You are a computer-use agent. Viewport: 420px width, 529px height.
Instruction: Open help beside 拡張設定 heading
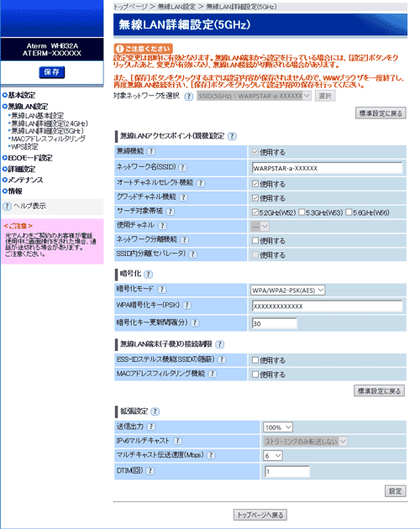coord(155,411)
